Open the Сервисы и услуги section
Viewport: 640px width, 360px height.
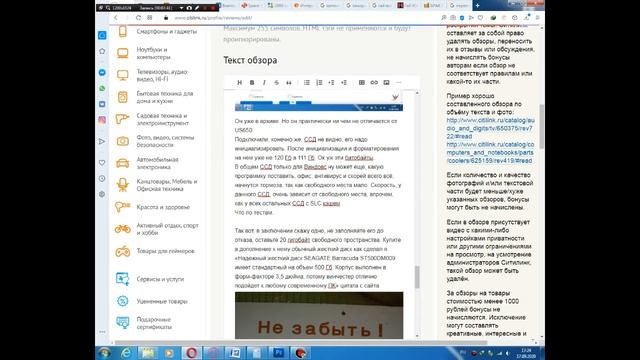[x=160, y=279]
